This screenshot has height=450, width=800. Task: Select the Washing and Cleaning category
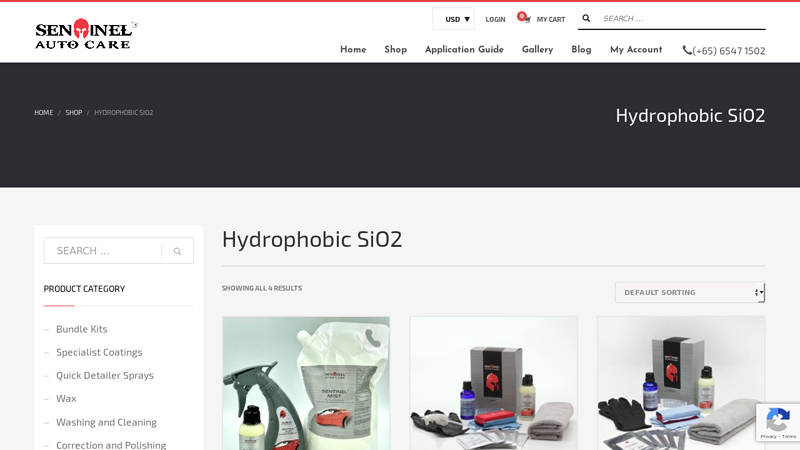(106, 422)
